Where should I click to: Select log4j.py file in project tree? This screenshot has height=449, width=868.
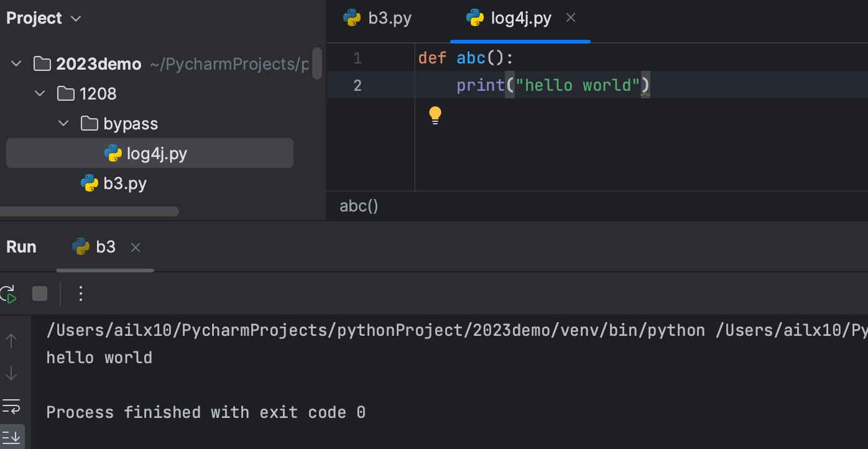click(x=150, y=153)
